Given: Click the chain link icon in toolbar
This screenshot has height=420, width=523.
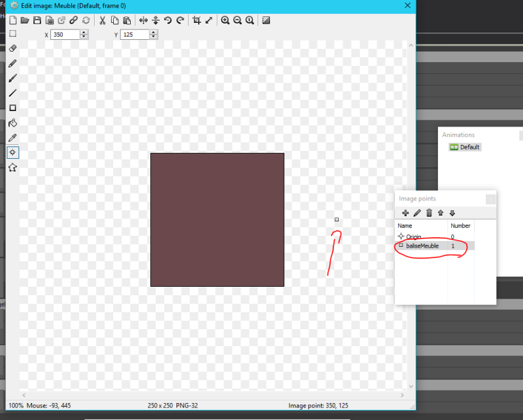Looking at the screenshot, I should [73, 20].
